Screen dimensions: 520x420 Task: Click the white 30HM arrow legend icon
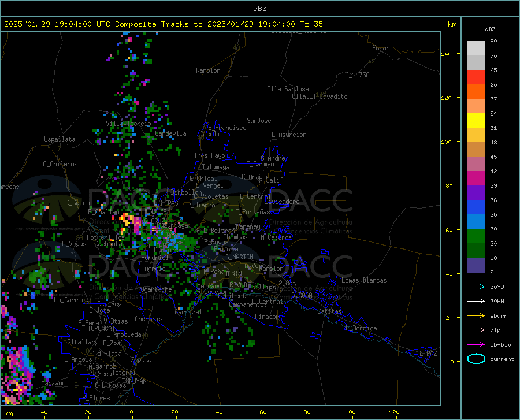(x=476, y=302)
